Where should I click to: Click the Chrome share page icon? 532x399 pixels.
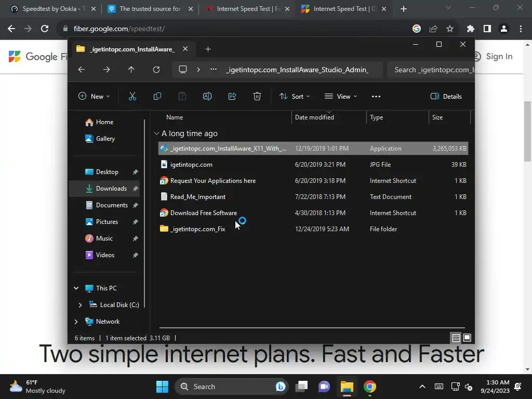433,29
